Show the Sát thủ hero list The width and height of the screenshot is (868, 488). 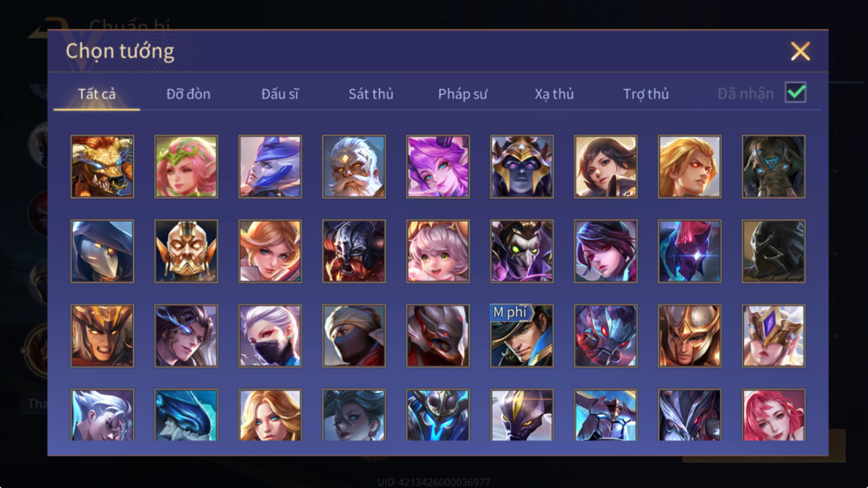click(371, 94)
